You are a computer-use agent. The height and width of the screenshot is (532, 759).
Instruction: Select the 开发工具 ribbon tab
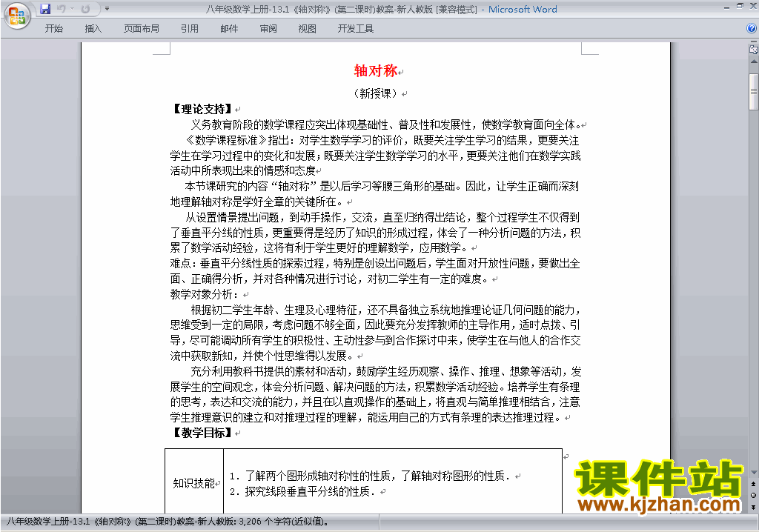(356, 29)
